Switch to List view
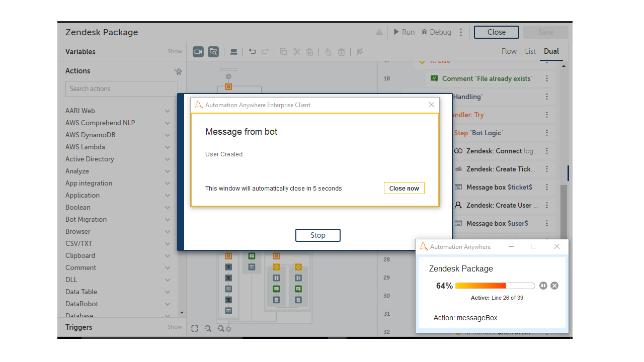Screen dimensions: 644x362 click(530, 51)
